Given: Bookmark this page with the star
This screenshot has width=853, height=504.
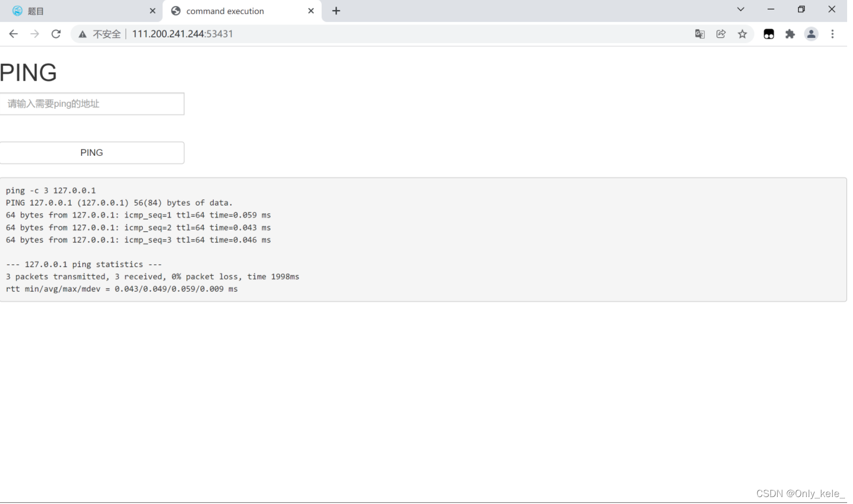Looking at the screenshot, I should tap(742, 34).
